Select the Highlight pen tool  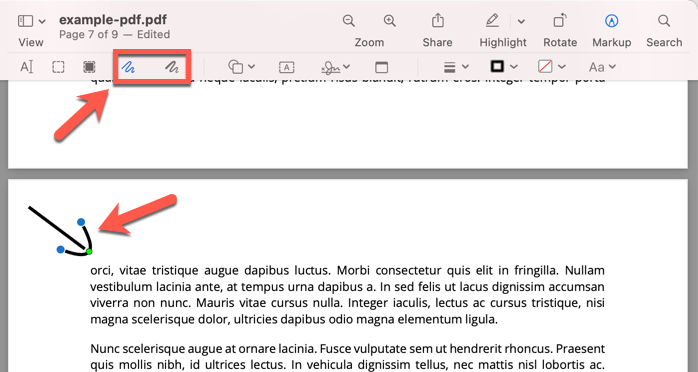(x=492, y=20)
